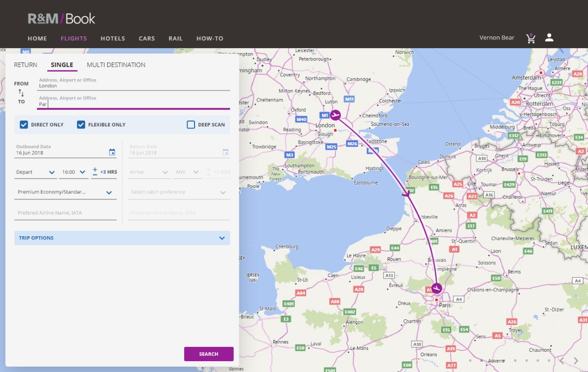This screenshot has width=588, height=372.
Task: Open the user profile icon
Action: click(x=549, y=38)
